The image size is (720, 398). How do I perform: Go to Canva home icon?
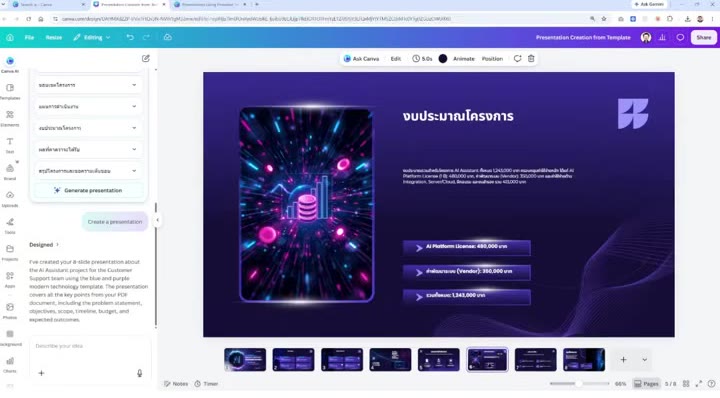(10, 37)
